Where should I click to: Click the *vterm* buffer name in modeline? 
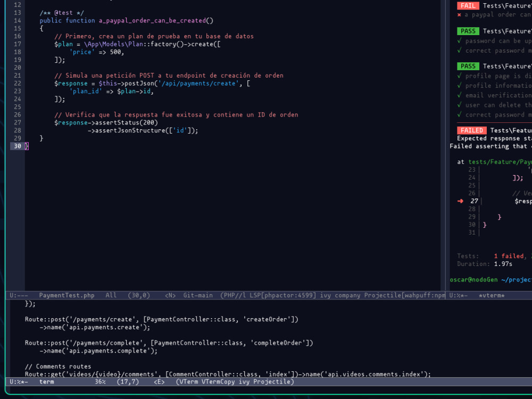click(492, 295)
